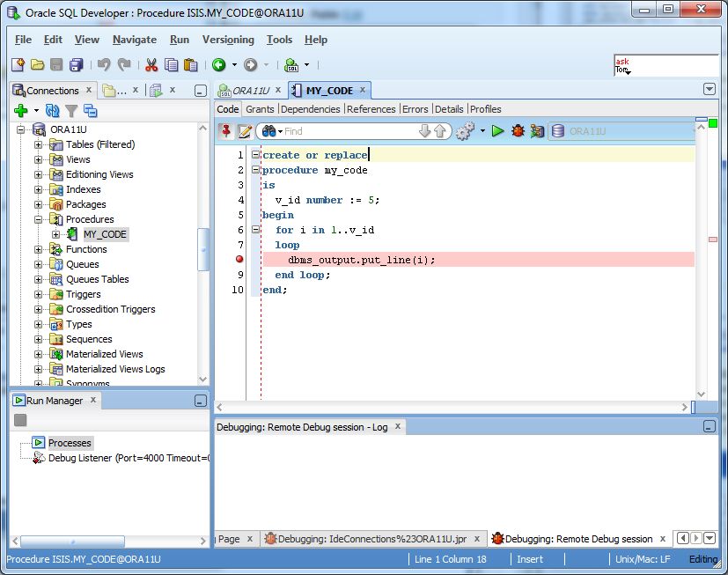
Task: Toggle the Freeze View pin icon
Action: coord(226,131)
